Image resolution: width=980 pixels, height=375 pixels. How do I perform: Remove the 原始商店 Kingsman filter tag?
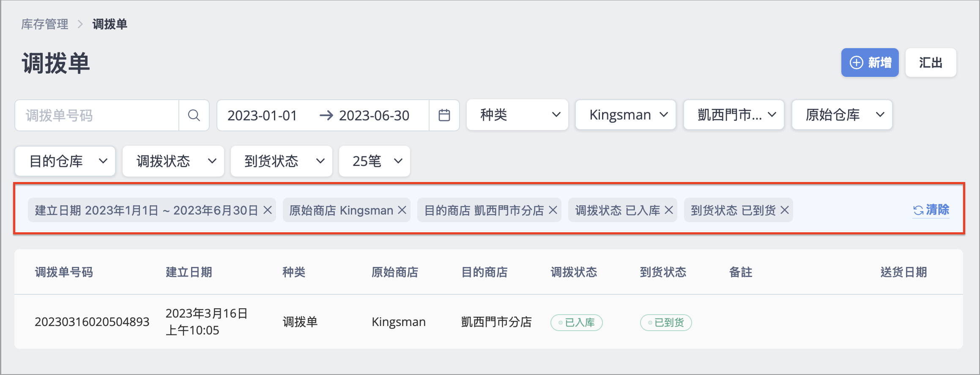click(402, 210)
